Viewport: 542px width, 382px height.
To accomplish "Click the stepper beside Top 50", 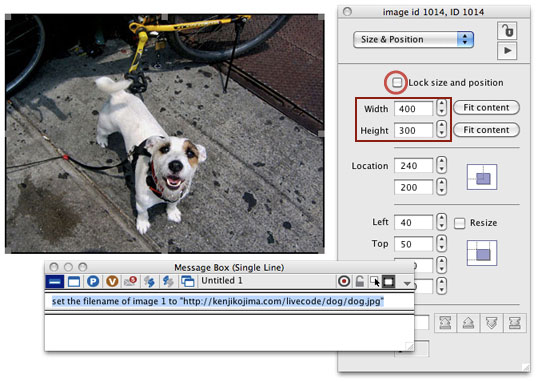I will [441, 243].
